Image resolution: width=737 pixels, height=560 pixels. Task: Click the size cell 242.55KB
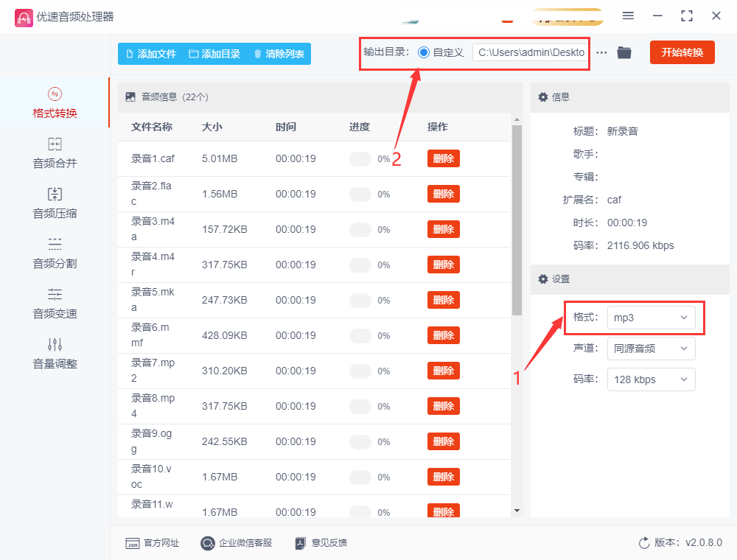pos(224,441)
